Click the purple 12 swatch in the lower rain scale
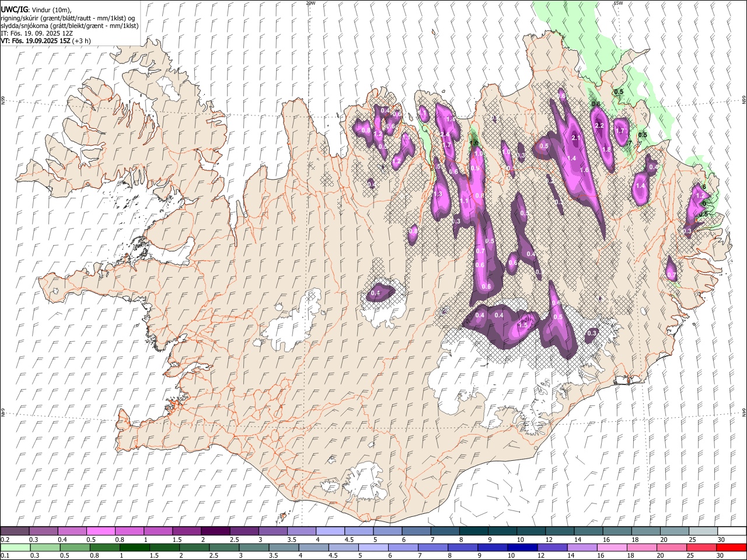747x560 pixels. (551, 547)
